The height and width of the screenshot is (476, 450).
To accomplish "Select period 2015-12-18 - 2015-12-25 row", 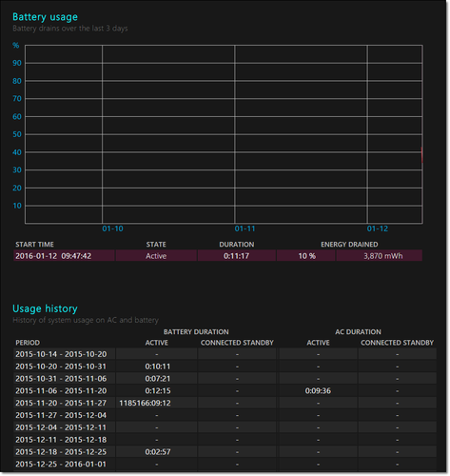I will (x=225, y=452).
